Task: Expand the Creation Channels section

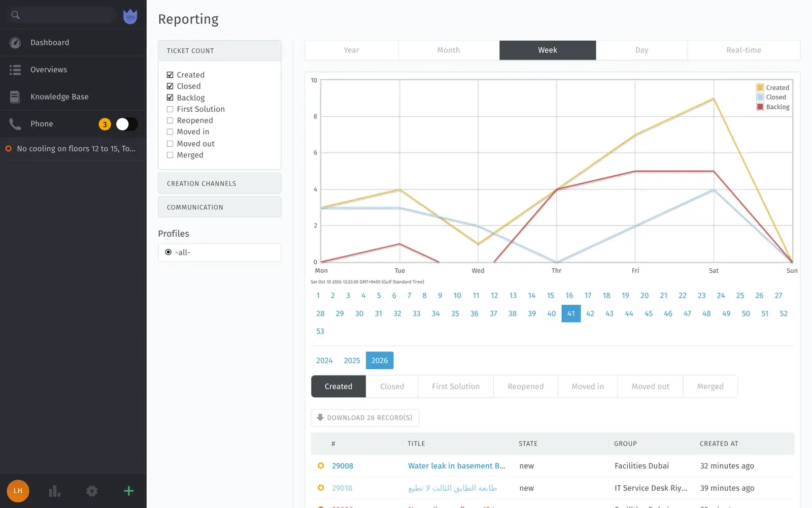Action: click(x=220, y=183)
